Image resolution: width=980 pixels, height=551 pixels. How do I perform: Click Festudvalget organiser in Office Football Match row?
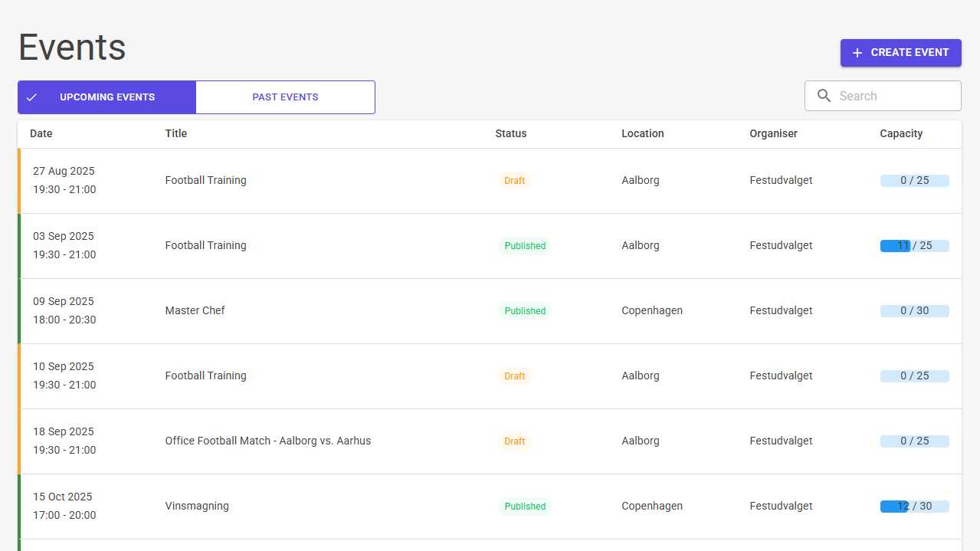[x=781, y=441]
